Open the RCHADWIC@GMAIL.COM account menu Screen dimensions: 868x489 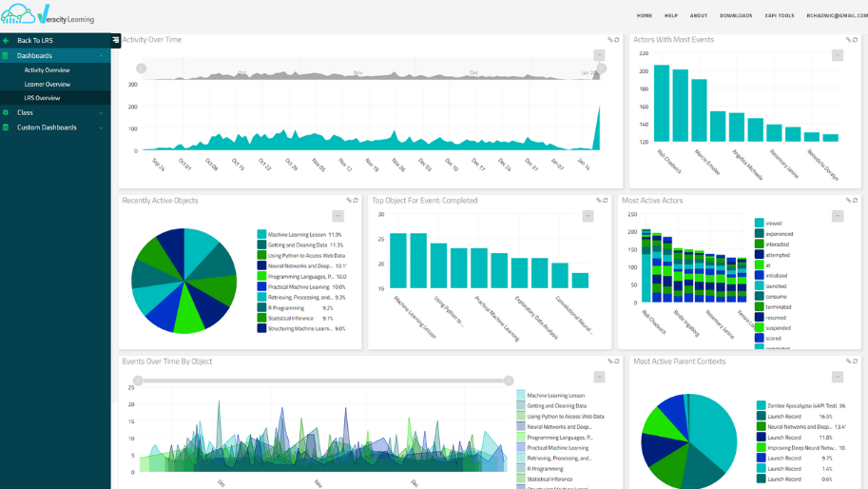coord(837,15)
